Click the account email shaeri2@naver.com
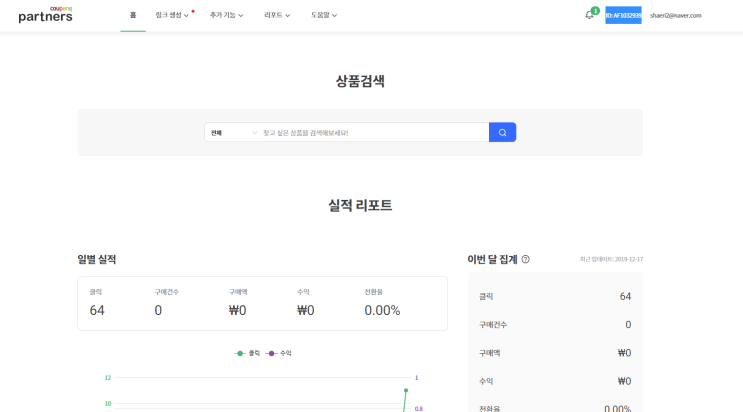Screen dimensions: 743x412 676,16
